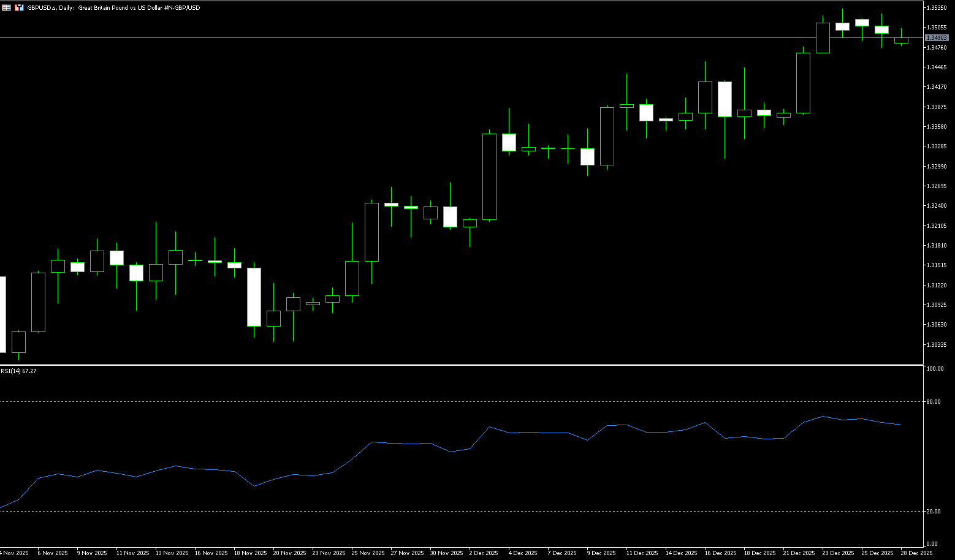Click the highlighted 1.34903 current price tag
Screen dimensions: 955x560
pyautogui.click(x=936, y=38)
